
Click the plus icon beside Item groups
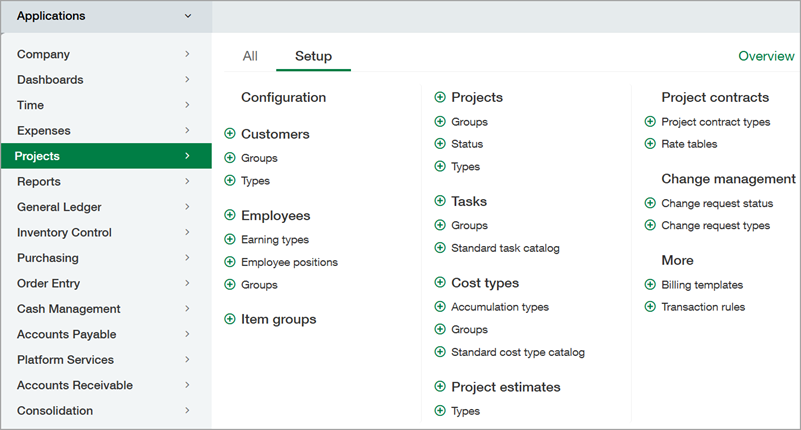tap(230, 320)
